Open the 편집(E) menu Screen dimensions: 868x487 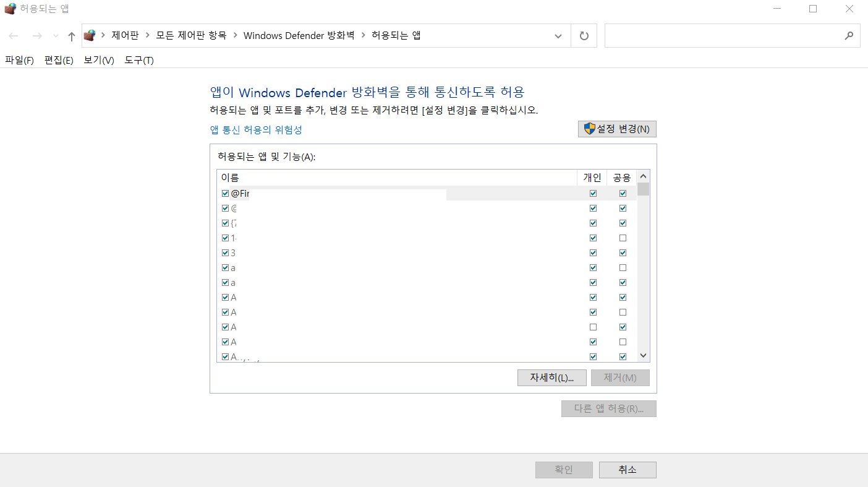(59, 60)
